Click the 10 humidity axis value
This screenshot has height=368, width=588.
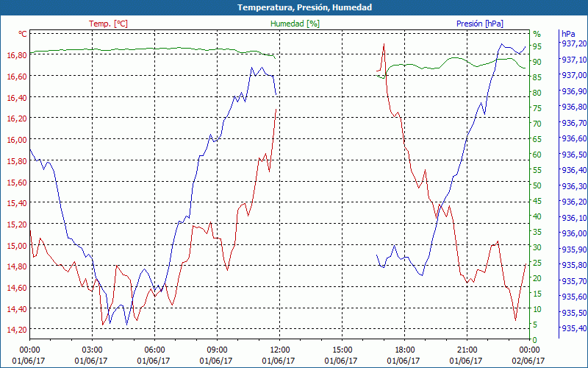537,309
